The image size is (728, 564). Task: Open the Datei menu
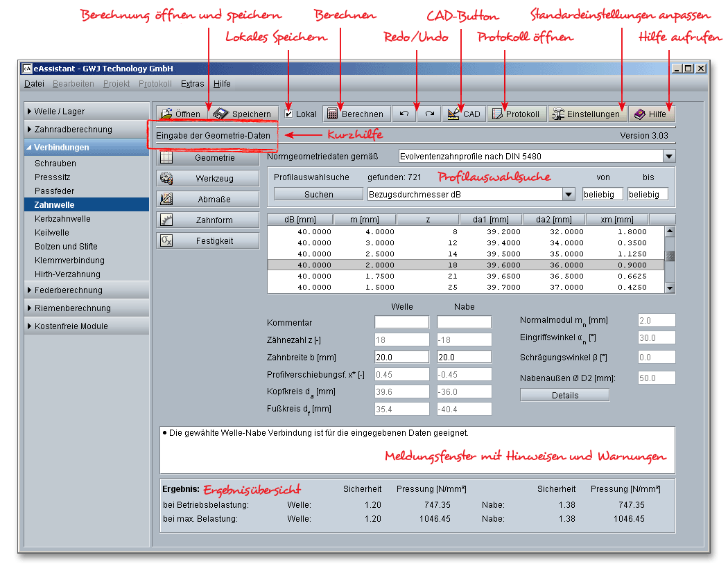coord(33,84)
